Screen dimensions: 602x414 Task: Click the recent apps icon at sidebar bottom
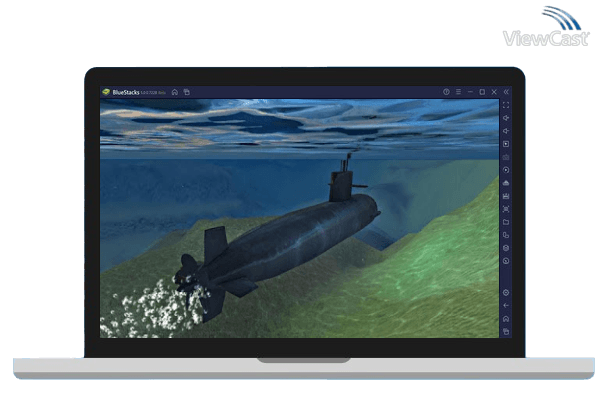pyautogui.click(x=506, y=332)
